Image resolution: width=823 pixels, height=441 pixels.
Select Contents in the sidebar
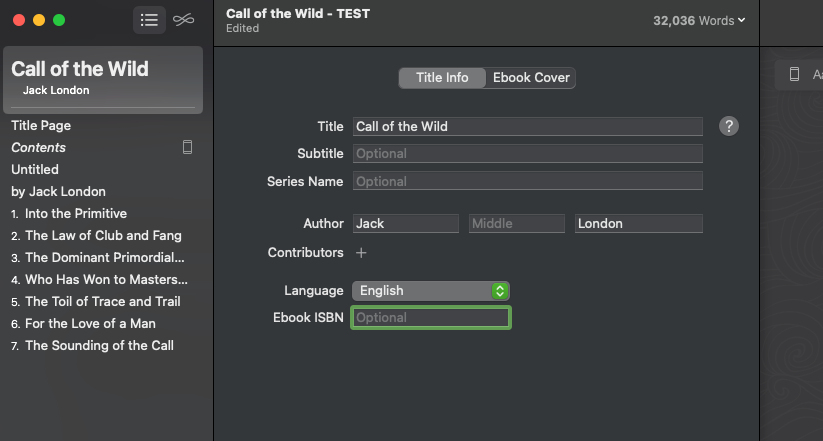[38, 148]
